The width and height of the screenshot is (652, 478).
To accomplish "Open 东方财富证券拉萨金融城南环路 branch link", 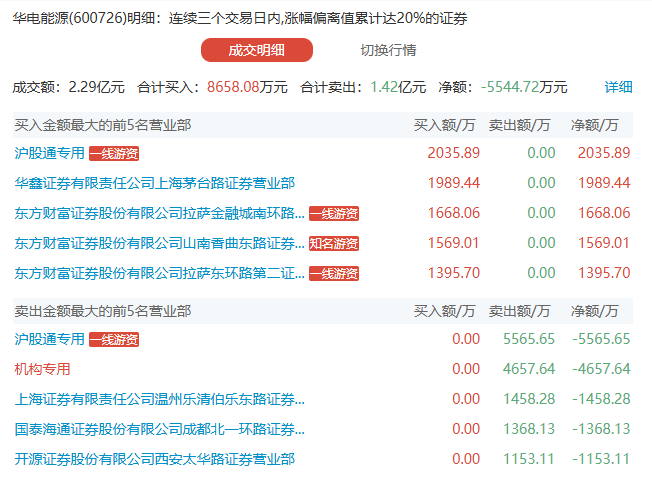I will click(160, 213).
